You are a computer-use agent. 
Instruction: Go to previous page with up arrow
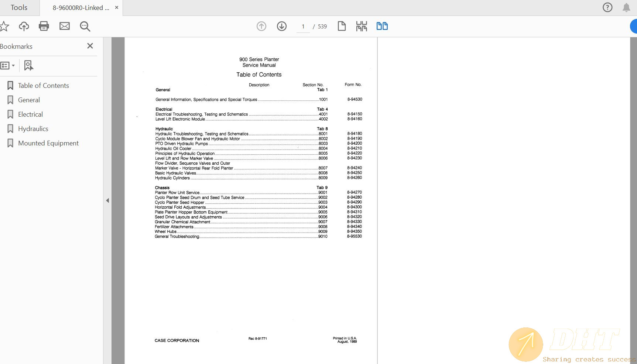pyautogui.click(x=261, y=26)
